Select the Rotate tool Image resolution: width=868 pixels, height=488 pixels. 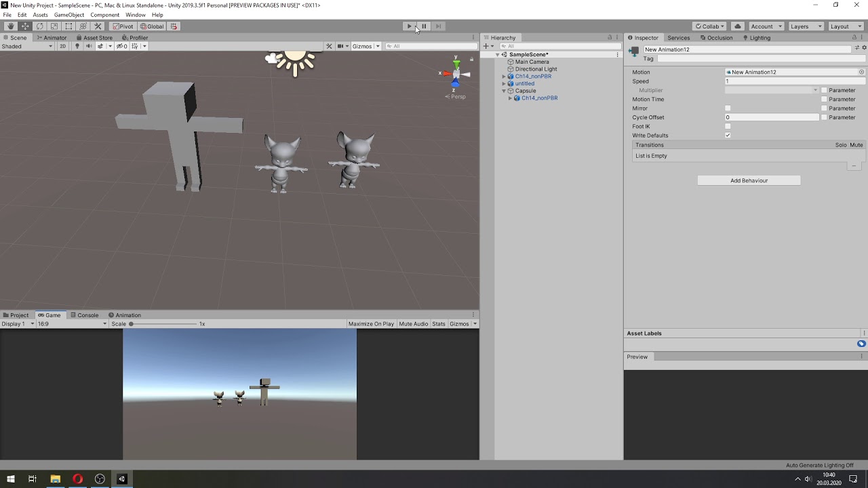[39, 26]
